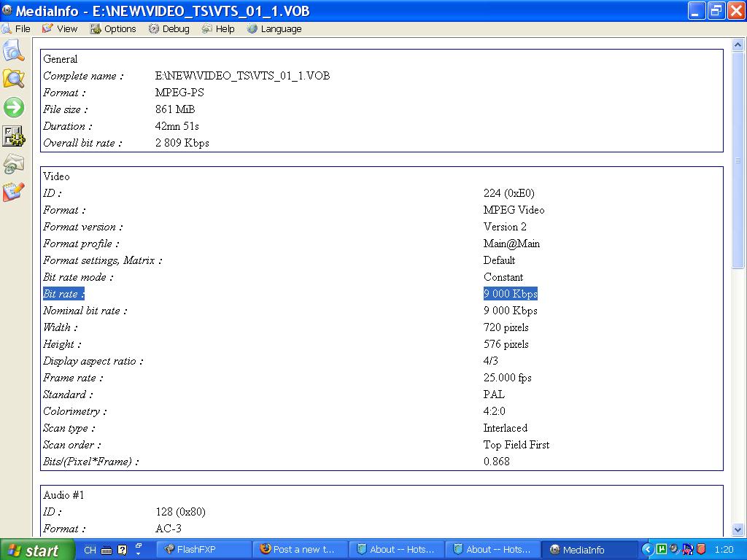This screenshot has width=747, height=560.
Task: Click the green square system tray icon
Action: pyautogui.click(x=661, y=549)
